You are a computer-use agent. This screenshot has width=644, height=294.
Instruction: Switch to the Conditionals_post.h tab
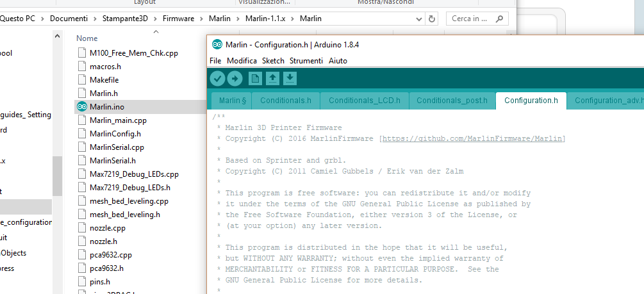[x=452, y=101]
